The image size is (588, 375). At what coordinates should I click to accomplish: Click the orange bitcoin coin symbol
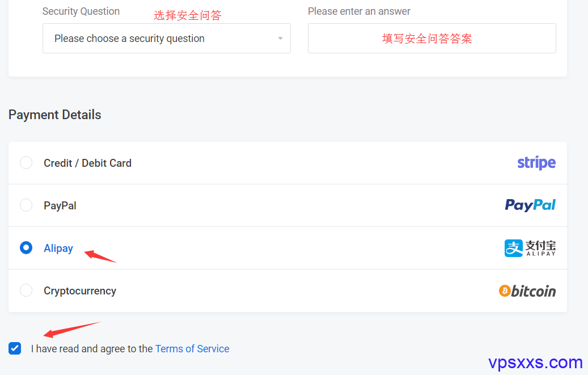coord(505,290)
